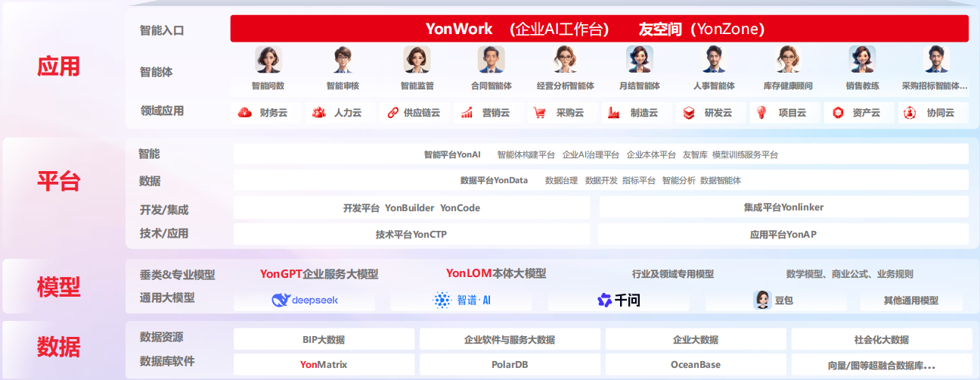Screen dimensions: 980x380
Task: Click the stacked layers icon beside 研发云
Action: 689,113
